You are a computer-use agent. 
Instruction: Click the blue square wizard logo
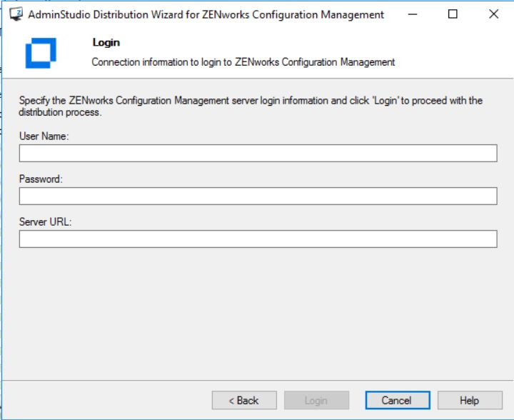pos(40,53)
